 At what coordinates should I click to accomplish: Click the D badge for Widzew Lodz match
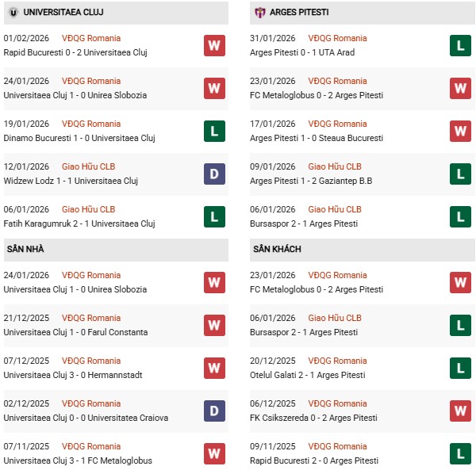(214, 174)
